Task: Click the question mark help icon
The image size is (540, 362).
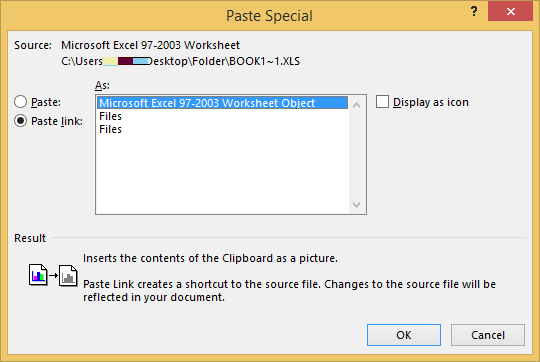Action: [474, 12]
